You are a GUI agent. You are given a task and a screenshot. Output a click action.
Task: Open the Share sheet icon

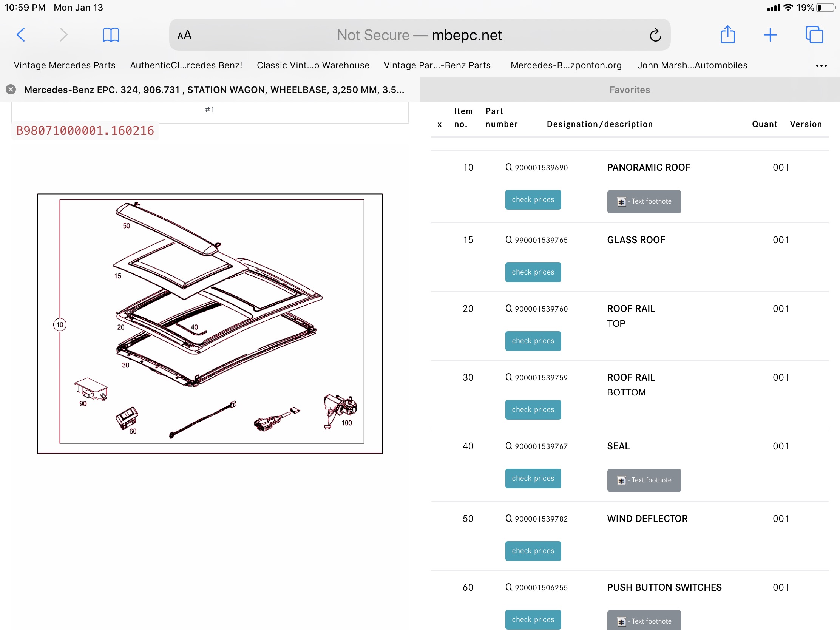tap(727, 34)
